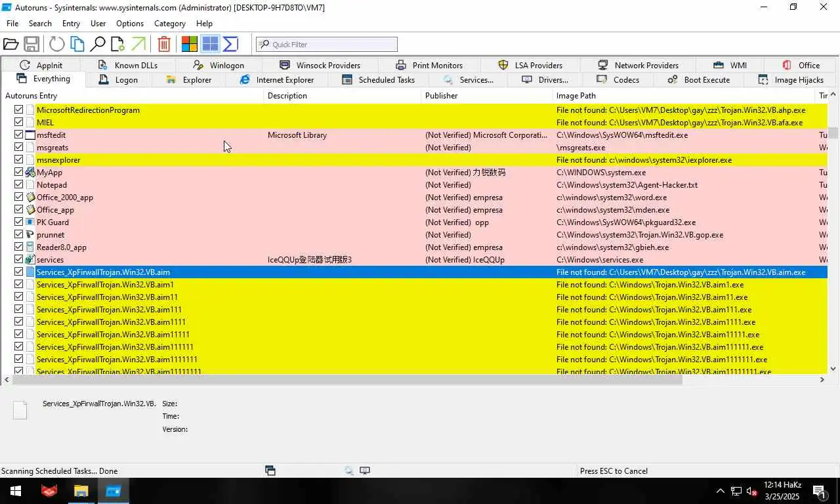Image resolution: width=840 pixels, height=504 pixels.
Task: Uncheck the Services_XpFirwallTrojan.Win32.VB.aim1 entry checkbox
Action: [x=18, y=285]
